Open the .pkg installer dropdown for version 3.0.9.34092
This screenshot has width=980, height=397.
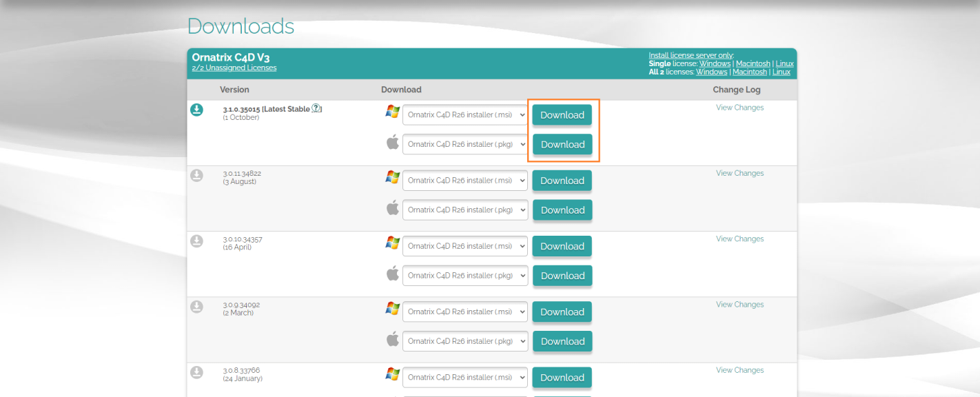465,341
